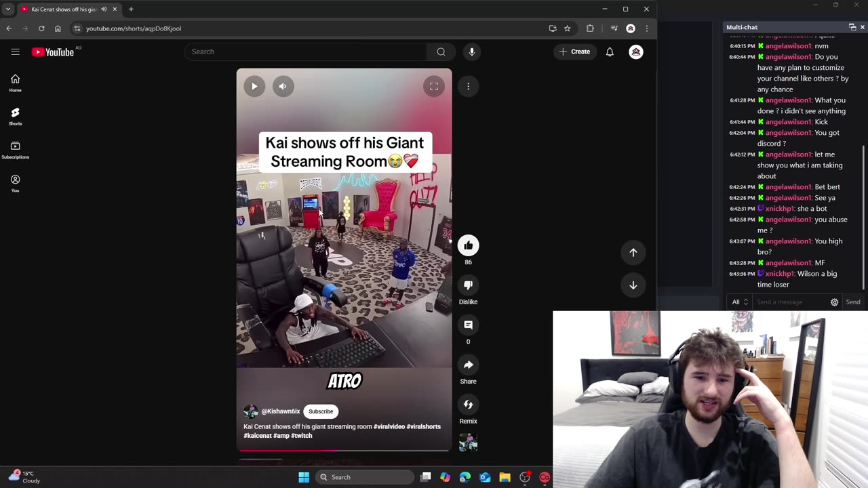Go to previous short with up arrow
This screenshot has width=868, height=488.
click(633, 252)
